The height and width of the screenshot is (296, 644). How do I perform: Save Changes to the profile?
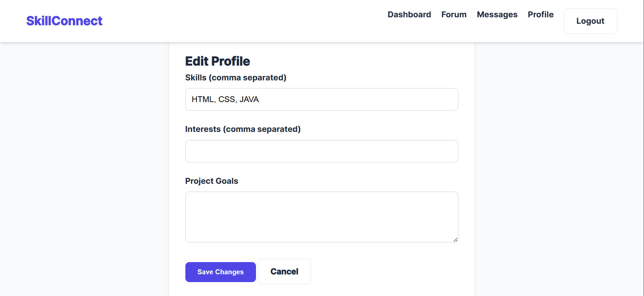pyautogui.click(x=220, y=272)
